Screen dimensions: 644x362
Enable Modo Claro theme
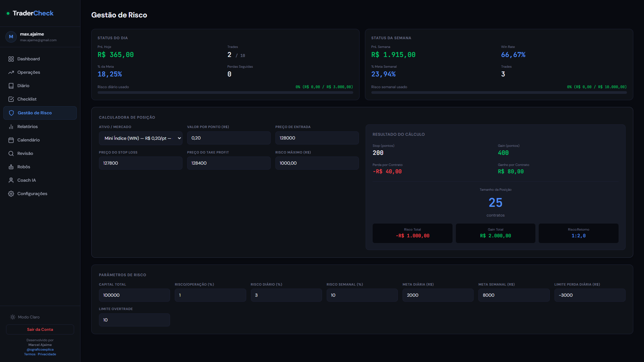29,317
